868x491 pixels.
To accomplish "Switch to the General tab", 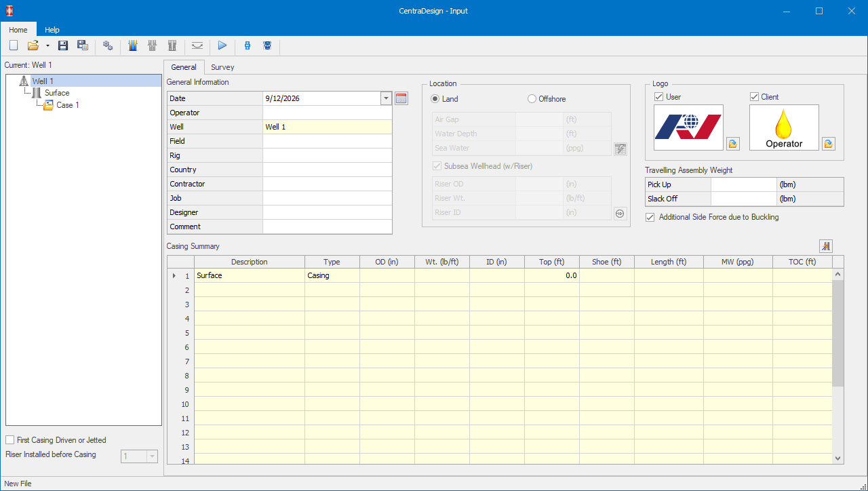I will [184, 67].
